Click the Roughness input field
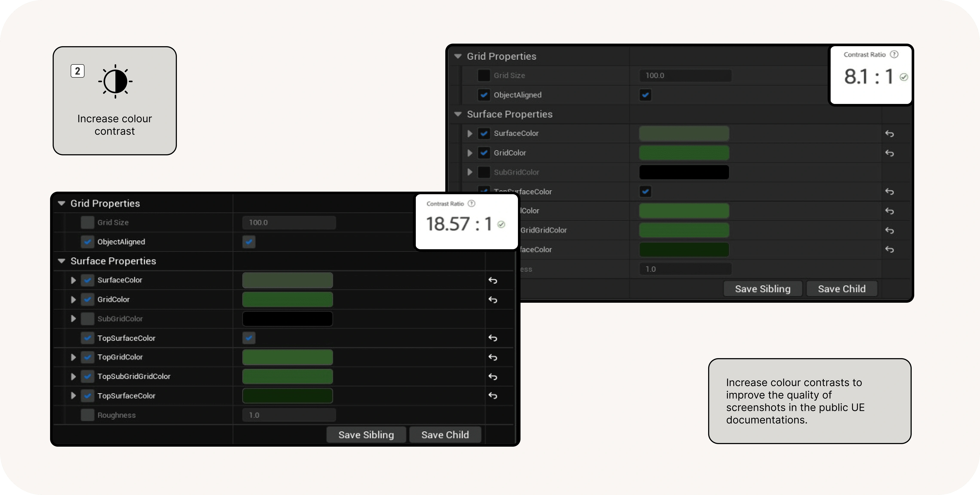This screenshot has width=980, height=495. 287,414
